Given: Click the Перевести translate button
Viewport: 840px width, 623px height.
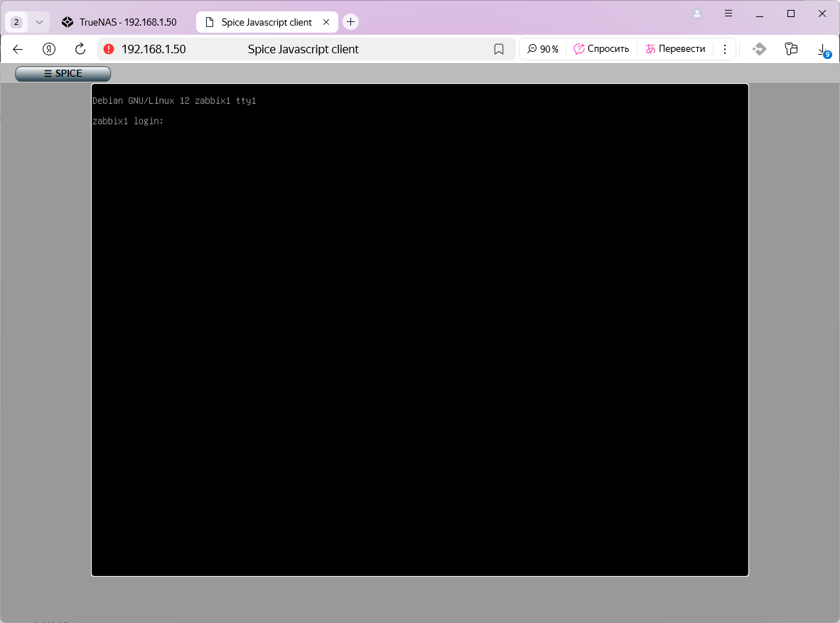Looking at the screenshot, I should (675, 49).
